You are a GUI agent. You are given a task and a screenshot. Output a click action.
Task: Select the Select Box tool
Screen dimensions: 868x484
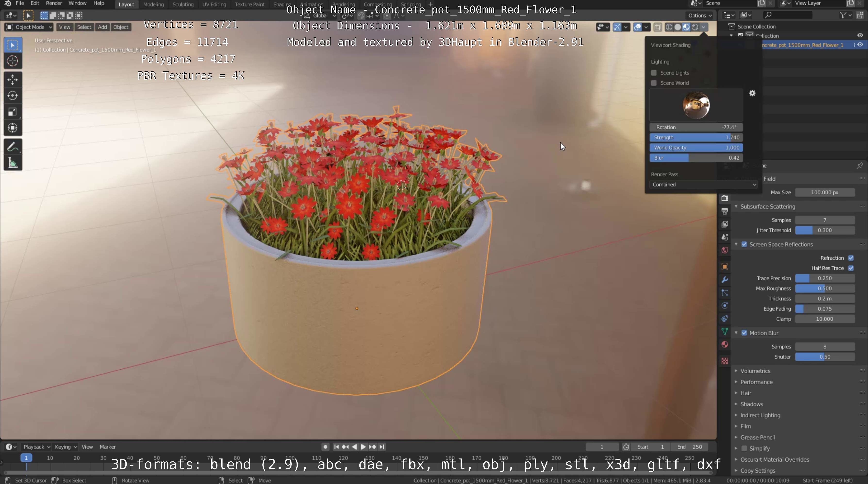13,45
